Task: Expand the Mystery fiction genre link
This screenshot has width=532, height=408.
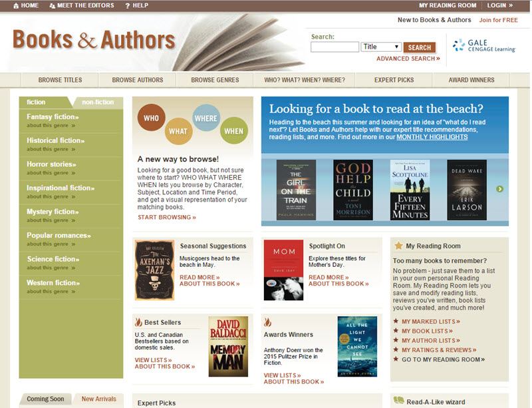Action: (53, 212)
